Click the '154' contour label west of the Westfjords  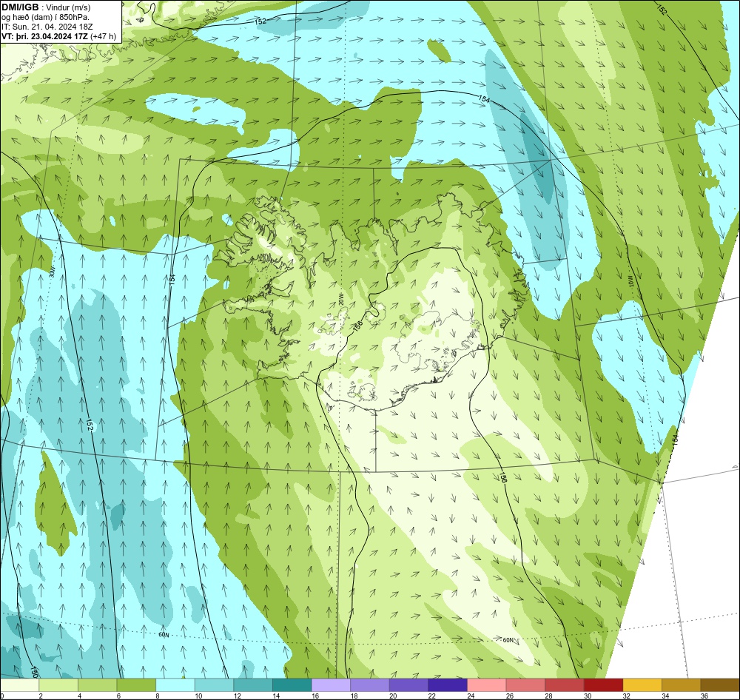click(x=172, y=280)
